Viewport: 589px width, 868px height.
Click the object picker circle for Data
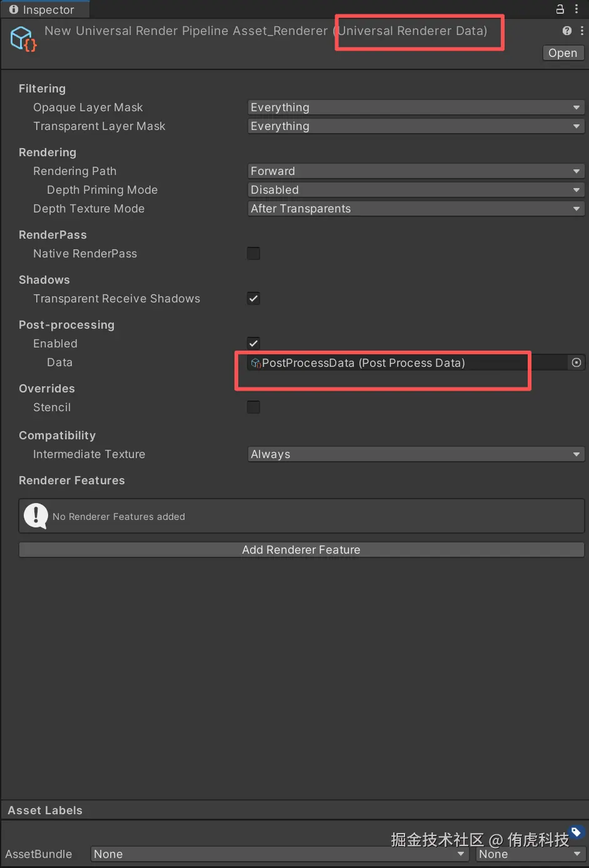coord(576,362)
